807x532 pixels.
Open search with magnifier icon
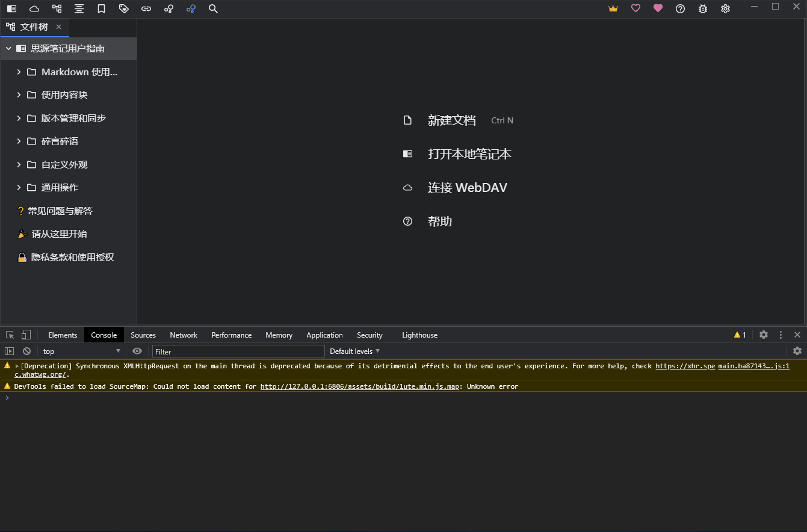click(213, 9)
